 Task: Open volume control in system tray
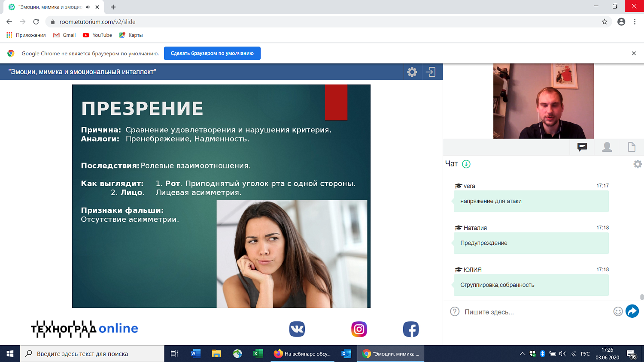click(x=562, y=354)
